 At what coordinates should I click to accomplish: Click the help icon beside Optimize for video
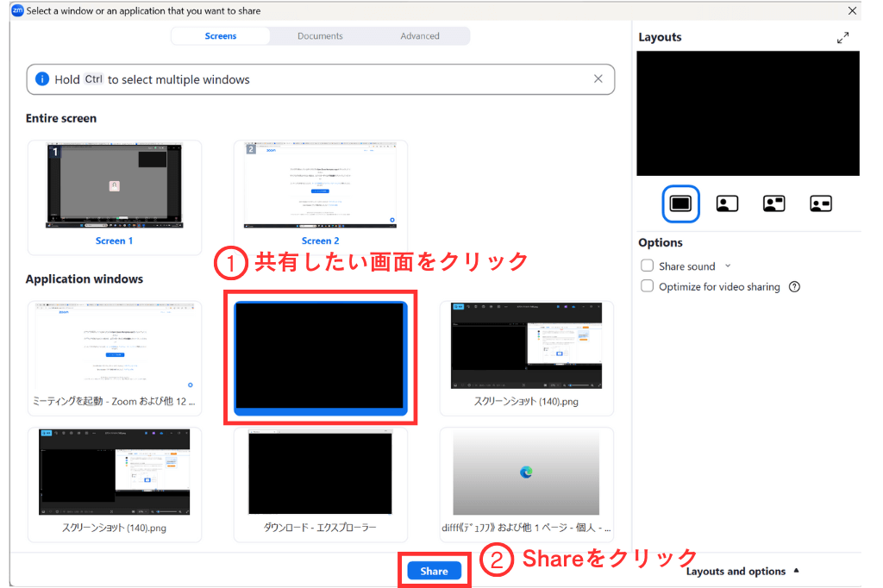point(794,287)
